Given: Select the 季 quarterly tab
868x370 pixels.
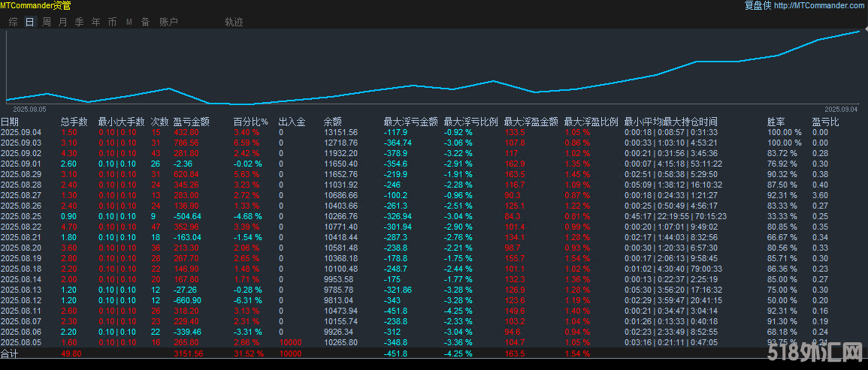Looking at the screenshot, I should point(79,23).
